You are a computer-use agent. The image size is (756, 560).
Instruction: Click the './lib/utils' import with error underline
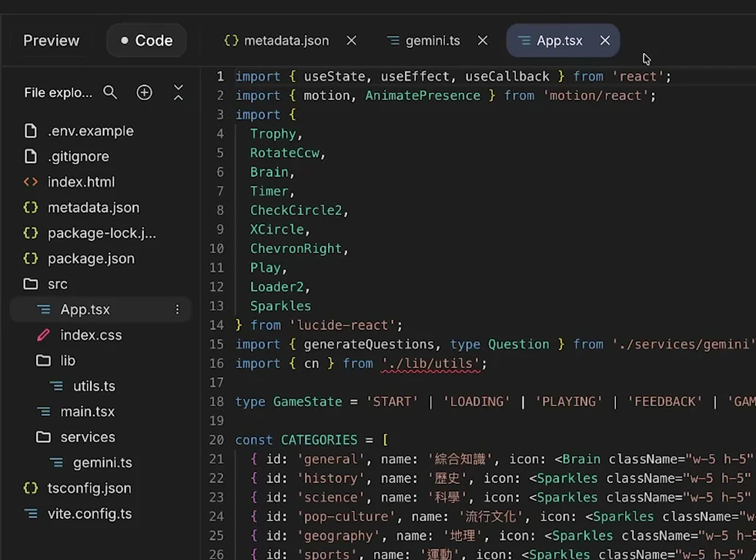point(430,363)
